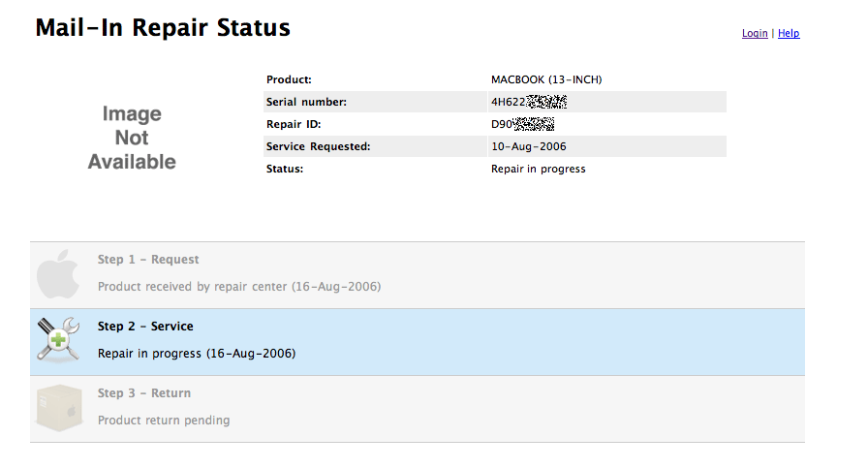Click the screwdriver and wrench service icon
Image resolution: width=868 pixels, height=468 pixels.
(59, 340)
